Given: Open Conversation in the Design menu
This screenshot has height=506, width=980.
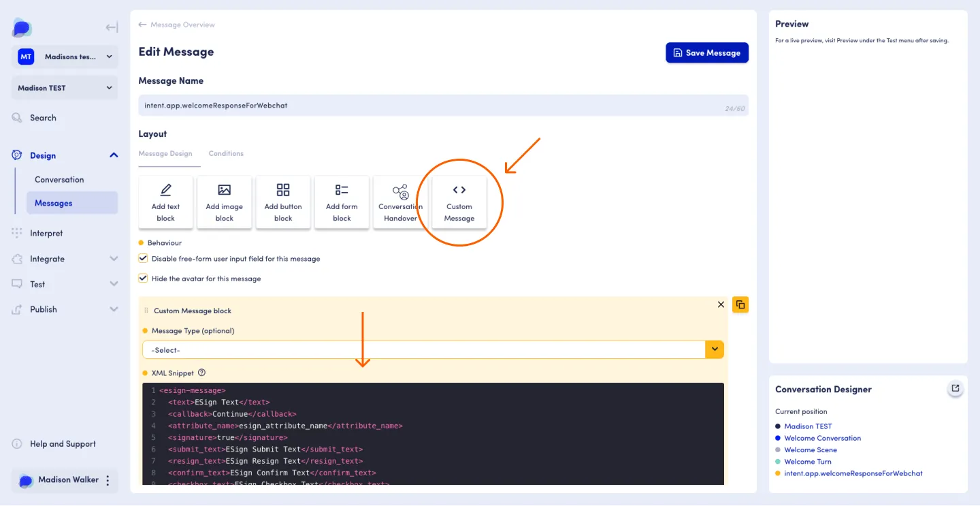Looking at the screenshot, I should 59,180.
